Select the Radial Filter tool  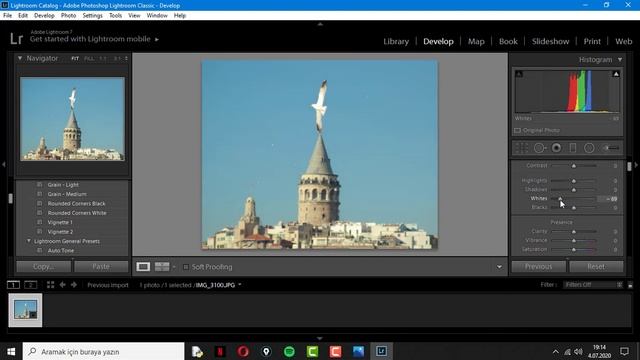[589, 148]
